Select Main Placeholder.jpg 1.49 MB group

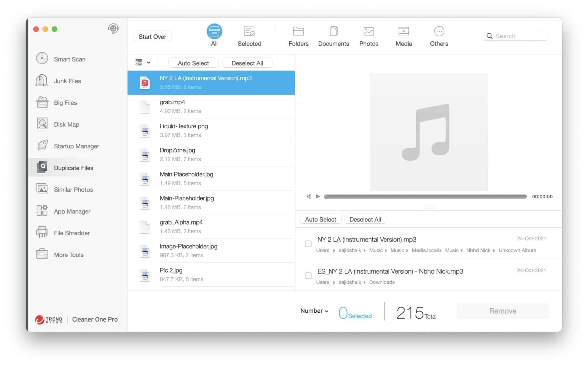pos(211,179)
